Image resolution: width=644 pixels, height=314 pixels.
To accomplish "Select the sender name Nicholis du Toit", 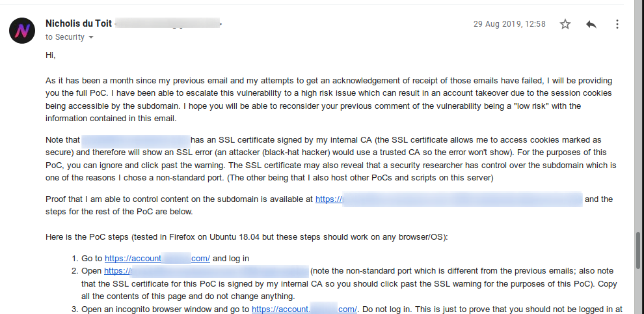I will (x=79, y=23).
